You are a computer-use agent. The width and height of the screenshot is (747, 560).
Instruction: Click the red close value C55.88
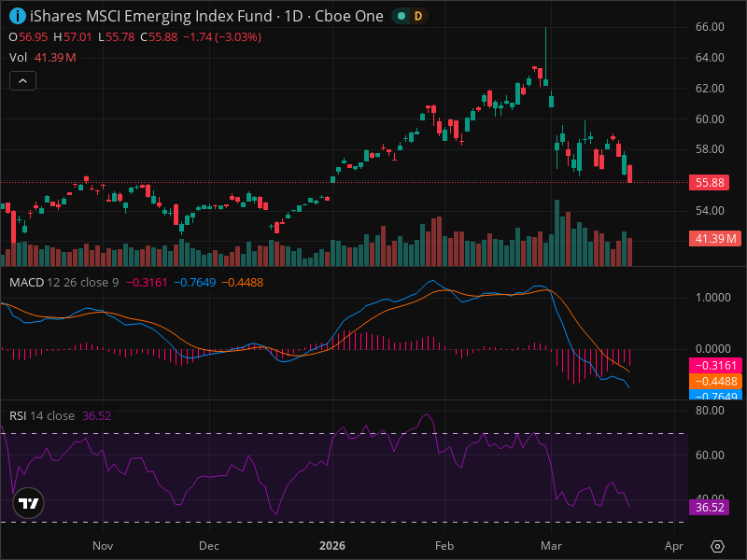point(159,37)
